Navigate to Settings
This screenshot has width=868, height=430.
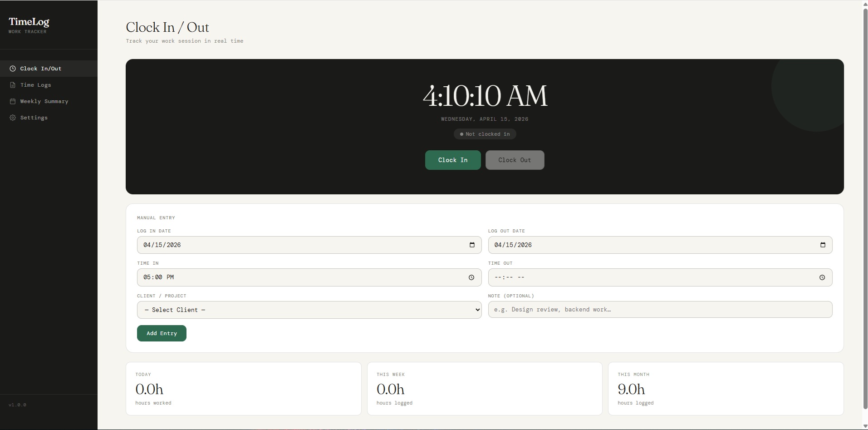(34, 118)
